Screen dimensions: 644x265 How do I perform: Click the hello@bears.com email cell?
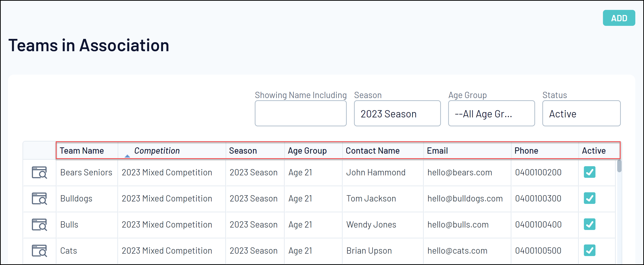point(460,172)
